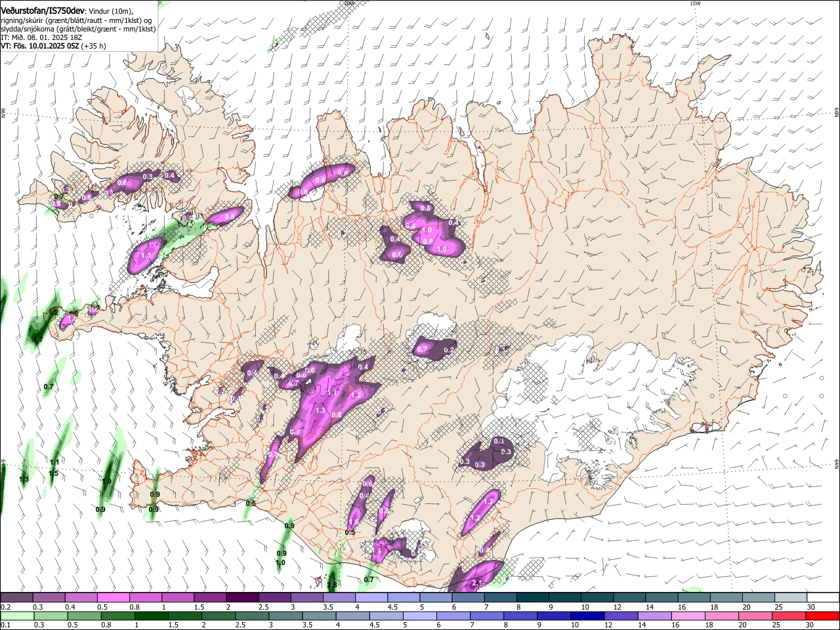Click the "0.1" label under the lower legend bar
Image resolution: width=840 pixels, height=630 pixels.
(5, 625)
